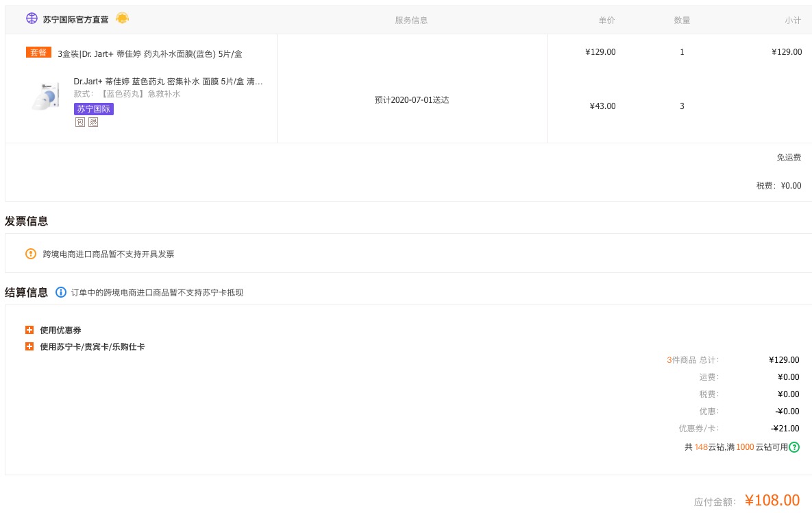The width and height of the screenshot is (812, 513).
Task: Open the Dr.Jart+ 蓝色药丸 密集补水 product link
Action: pyautogui.click(x=169, y=82)
